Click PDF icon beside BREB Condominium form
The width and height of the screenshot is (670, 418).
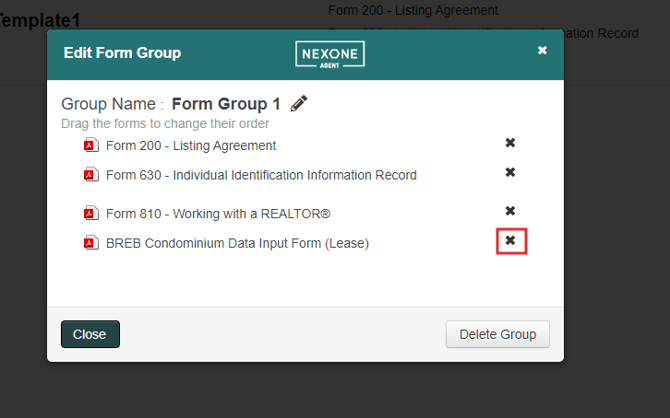point(91,243)
